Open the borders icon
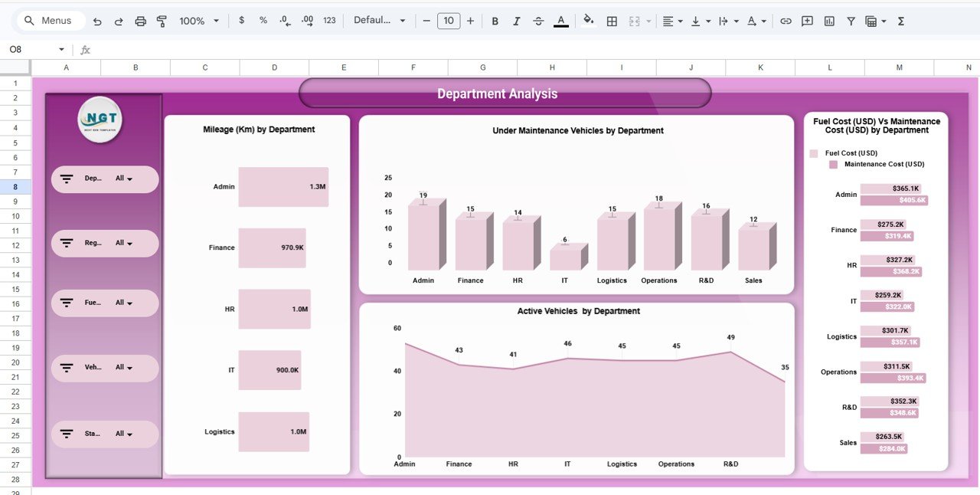Image resolution: width=980 pixels, height=495 pixels. point(612,21)
